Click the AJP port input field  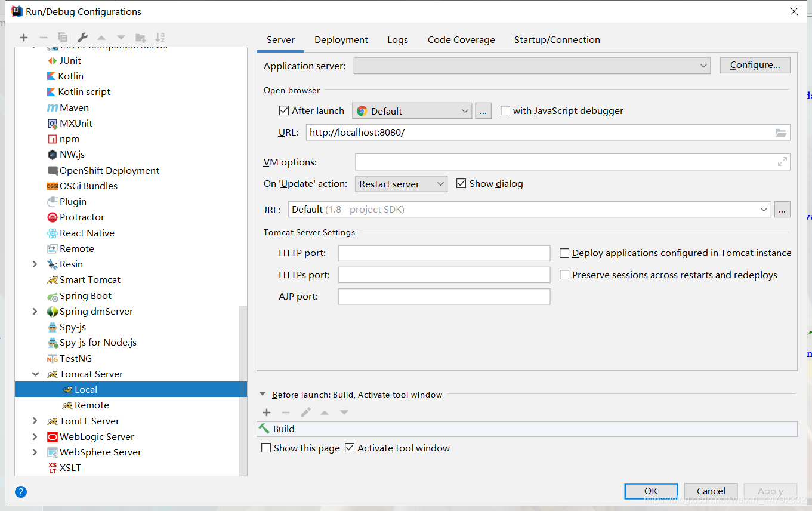point(444,297)
